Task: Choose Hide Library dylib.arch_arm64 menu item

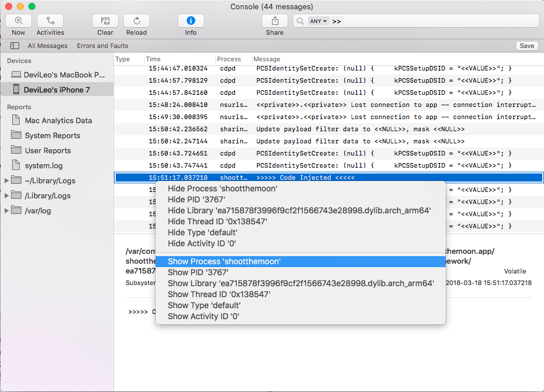Action: tap(300, 210)
